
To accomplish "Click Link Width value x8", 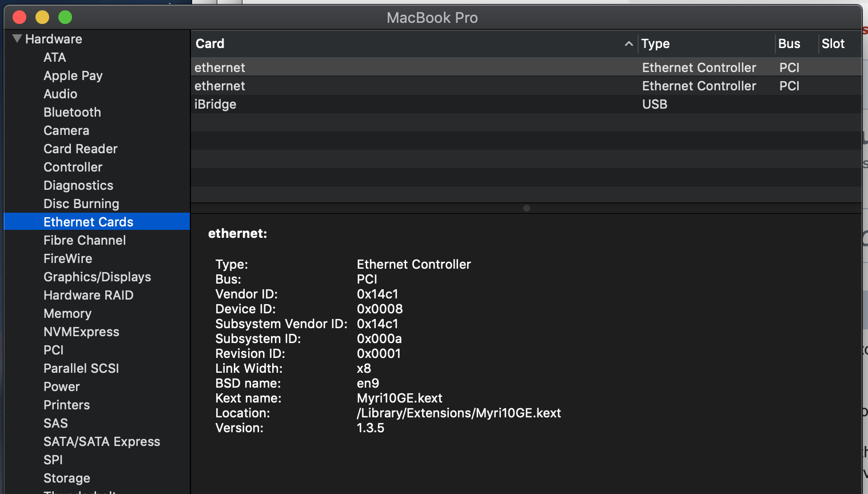I will (x=364, y=368).
